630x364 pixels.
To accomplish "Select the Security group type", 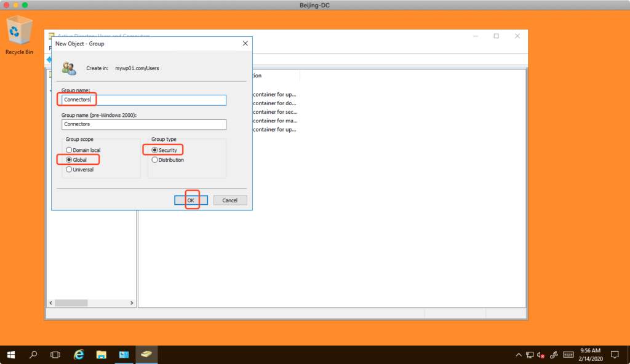I will coord(155,151).
